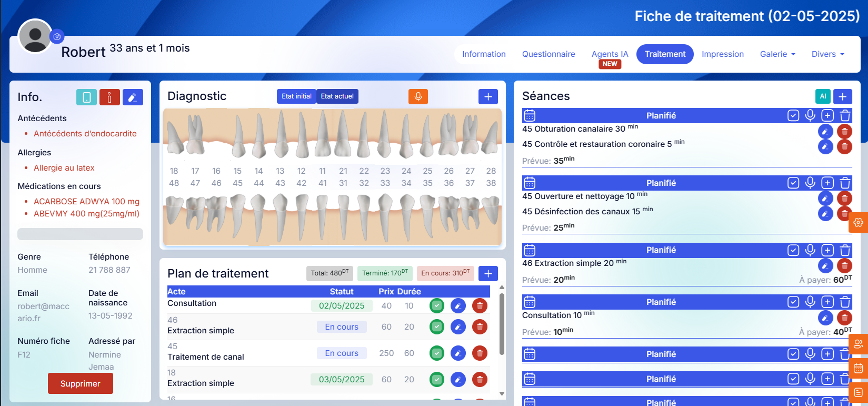
Task: Mark Consultation act as completed with green check
Action: pyautogui.click(x=437, y=306)
